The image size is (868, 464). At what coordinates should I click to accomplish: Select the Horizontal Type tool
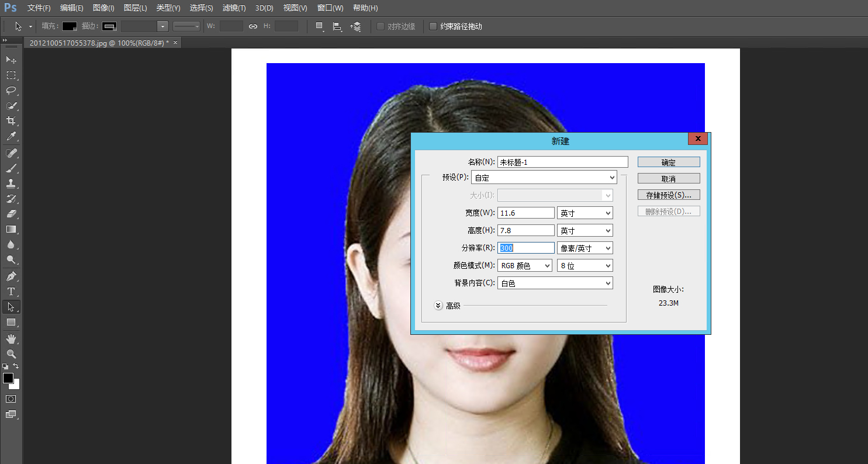(x=11, y=292)
